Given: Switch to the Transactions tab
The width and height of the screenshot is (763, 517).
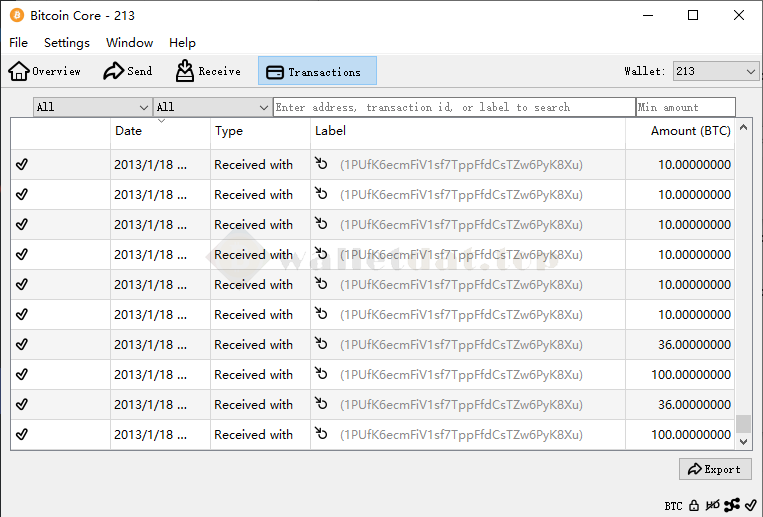Looking at the screenshot, I should pos(317,71).
